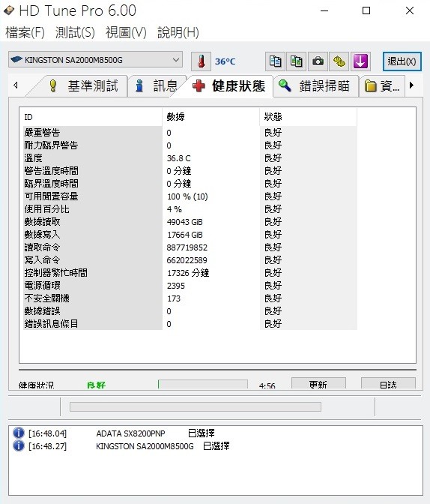Click the 662022589 value
This screenshot has width=430, height=504.
pos(187,260)
